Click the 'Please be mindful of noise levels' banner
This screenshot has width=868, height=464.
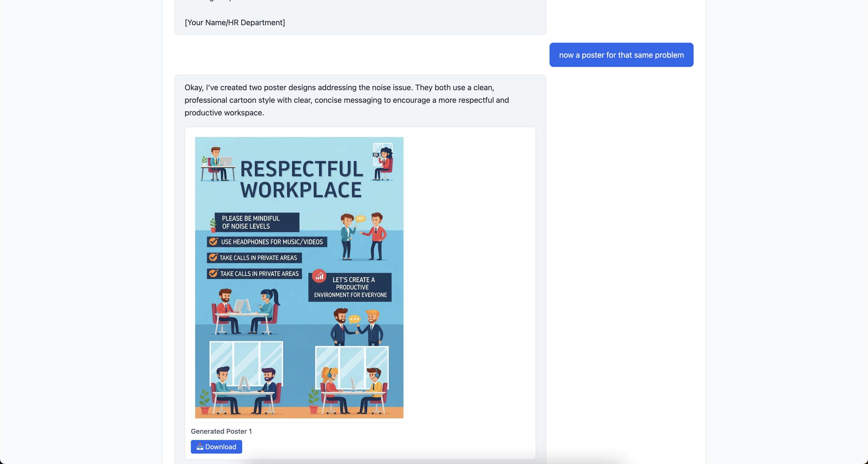click(x=256, y=222)
